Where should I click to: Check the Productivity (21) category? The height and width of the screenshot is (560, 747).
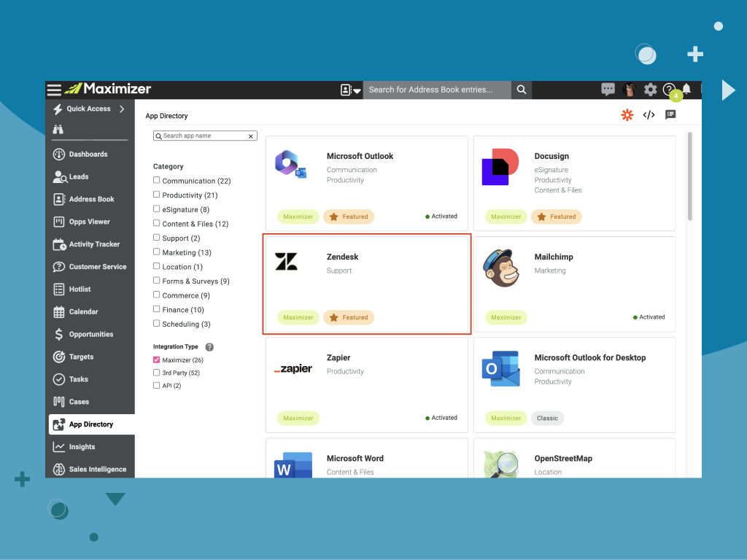point(156,194)
